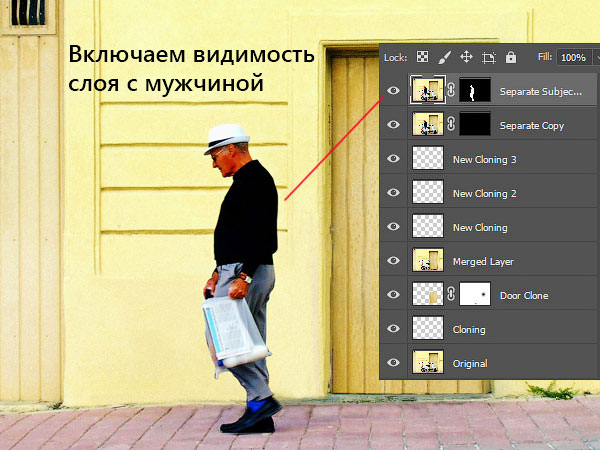The width and height of the screenshot is (600, 450).
Task: Click the Original layer name
Action: (470, 364)
